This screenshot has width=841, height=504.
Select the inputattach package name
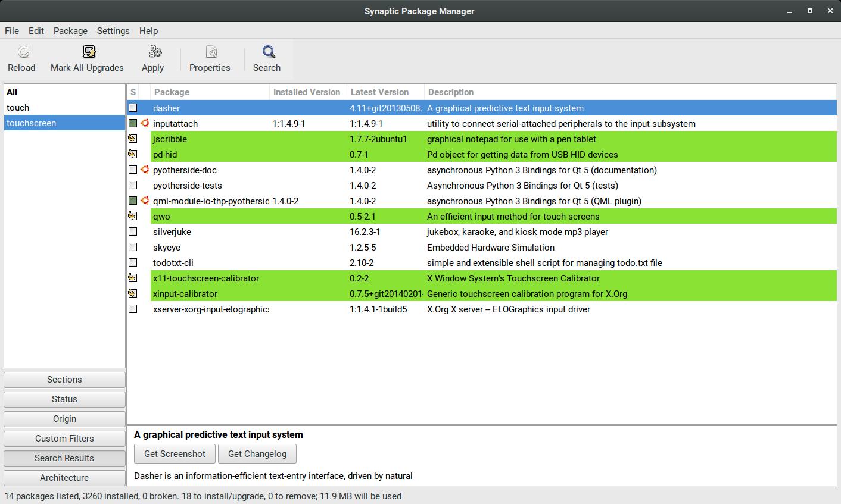pos(175,124)
